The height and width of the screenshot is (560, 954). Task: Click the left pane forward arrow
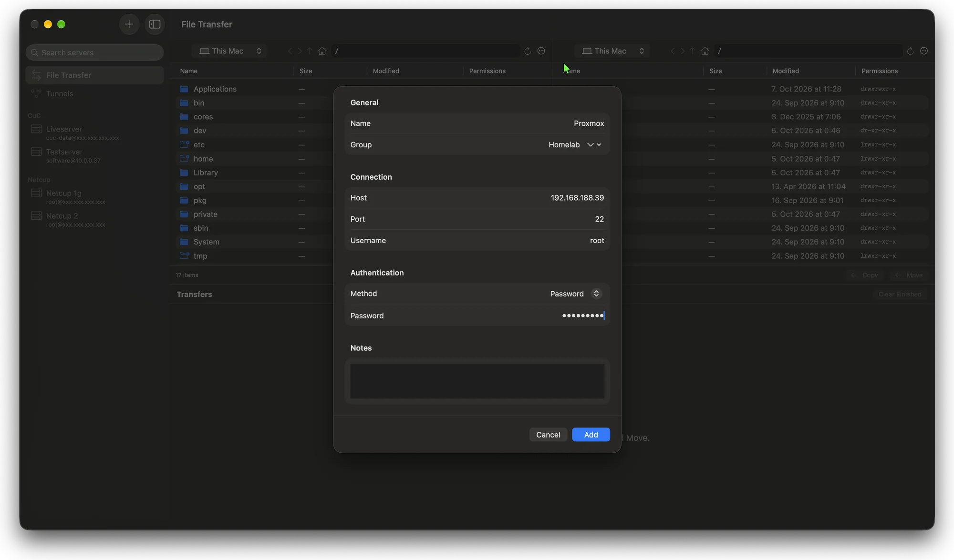[300, 51]
